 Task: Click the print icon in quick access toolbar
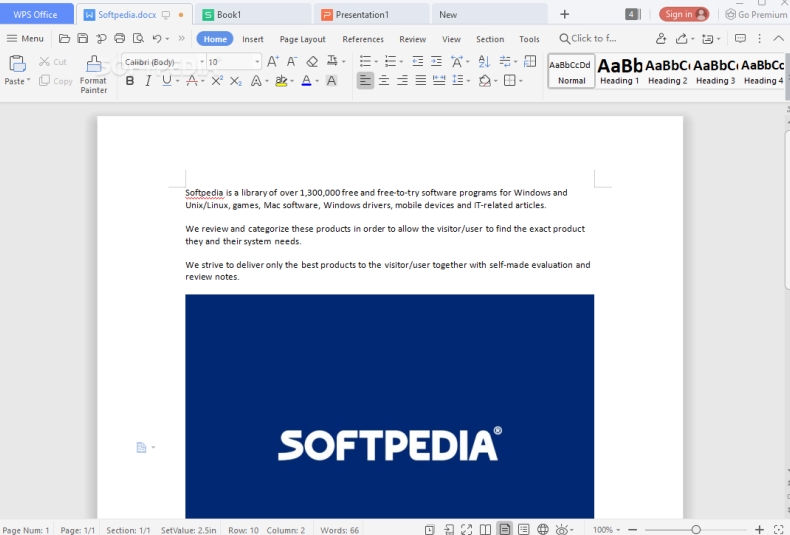click(120, 39)
